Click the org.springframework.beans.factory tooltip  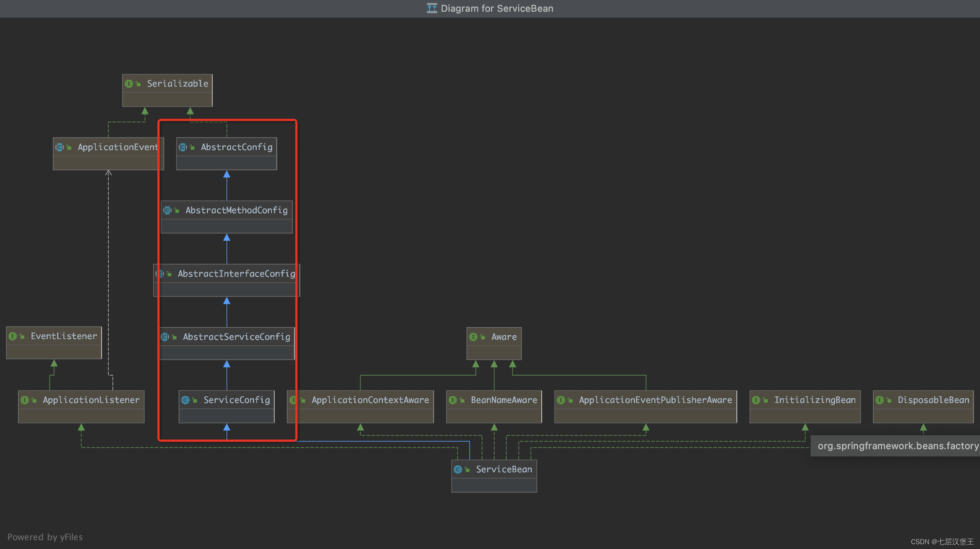tap(897, 446)
